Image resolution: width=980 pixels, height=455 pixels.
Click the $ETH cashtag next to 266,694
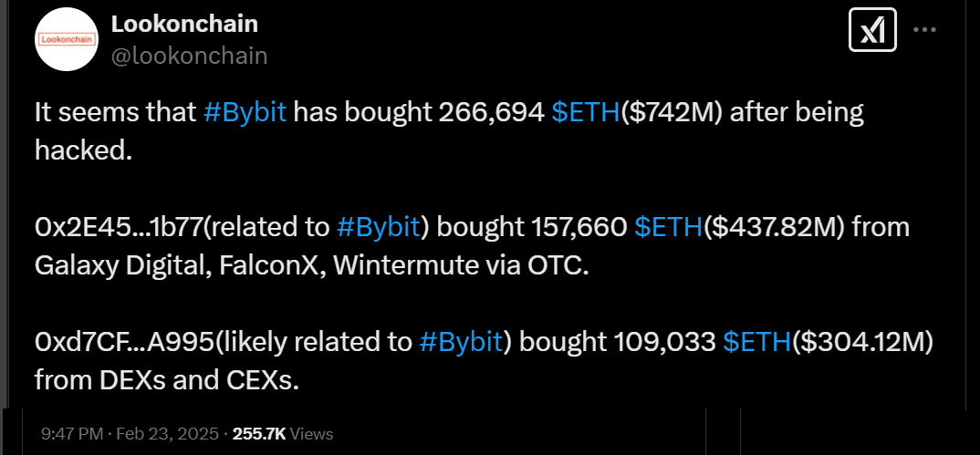pyautogui.click(x=586, y=114)
